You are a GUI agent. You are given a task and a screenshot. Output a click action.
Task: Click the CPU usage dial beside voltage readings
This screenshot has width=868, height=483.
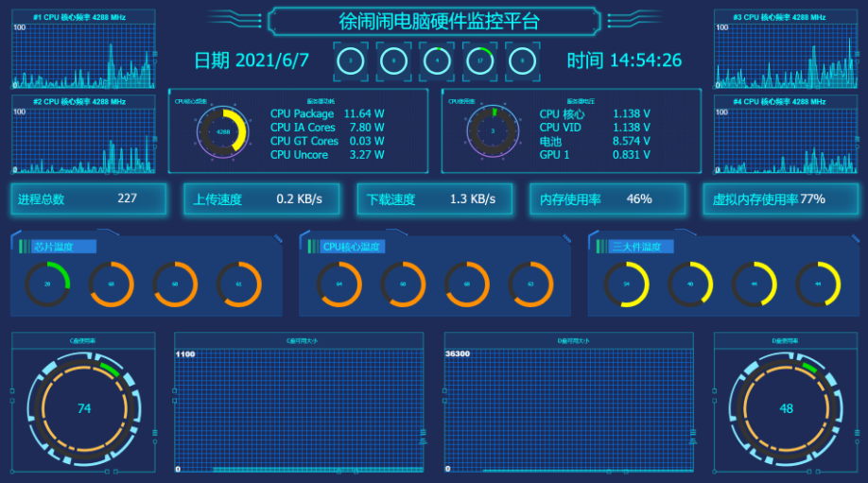493,131
